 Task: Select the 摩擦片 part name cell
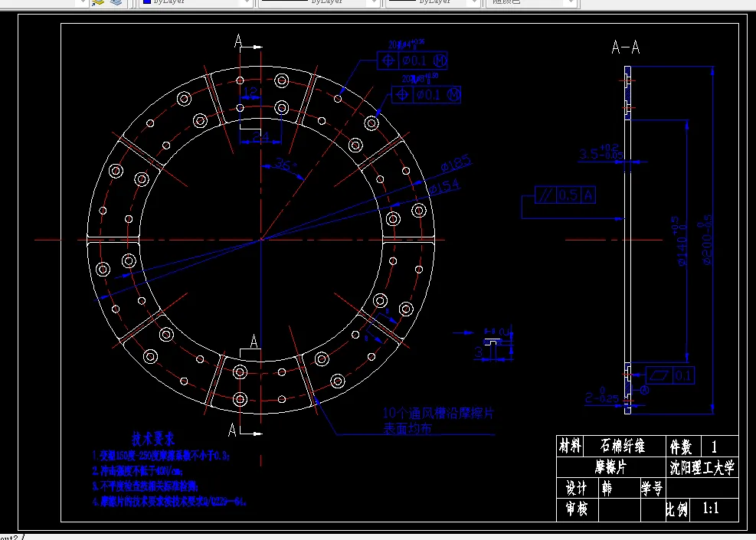tap(611, 467)
